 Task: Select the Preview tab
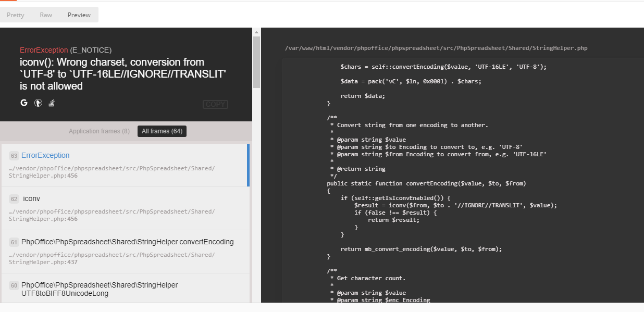[x=79, y=15]
